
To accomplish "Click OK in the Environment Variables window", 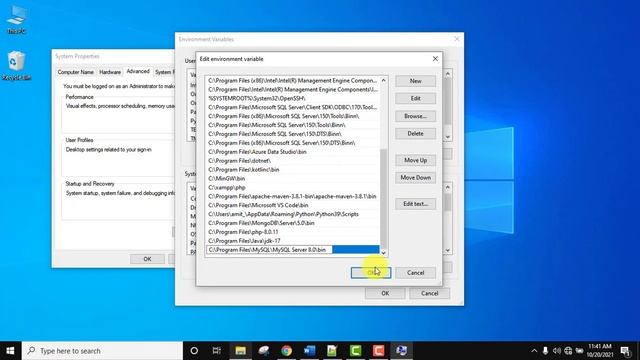I will click(385, 293).
